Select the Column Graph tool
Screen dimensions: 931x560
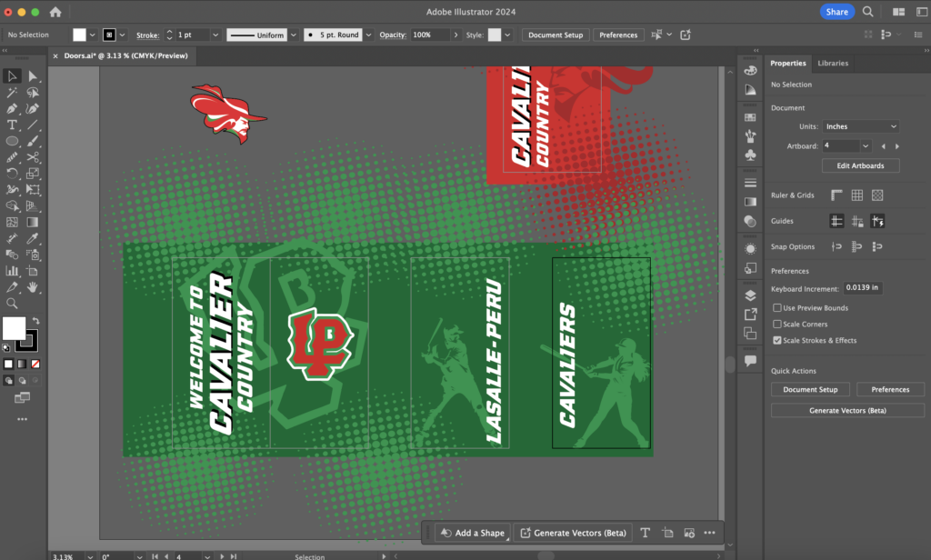(x=12, y=271)
